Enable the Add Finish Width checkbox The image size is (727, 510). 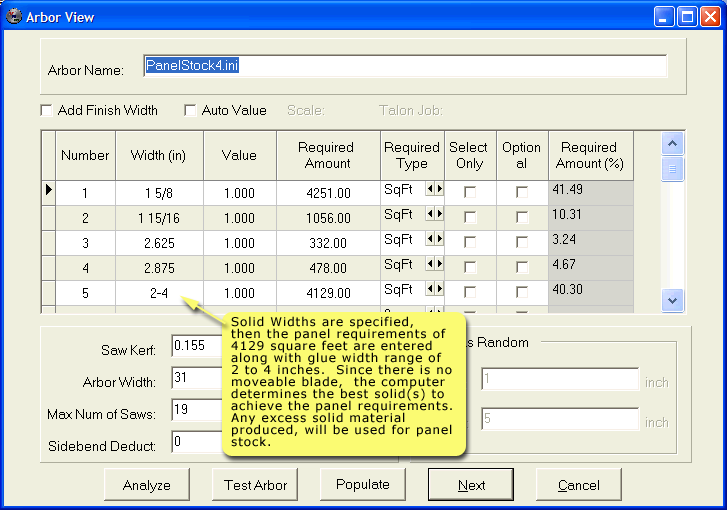pyautogui.click(x=46, y=110)
